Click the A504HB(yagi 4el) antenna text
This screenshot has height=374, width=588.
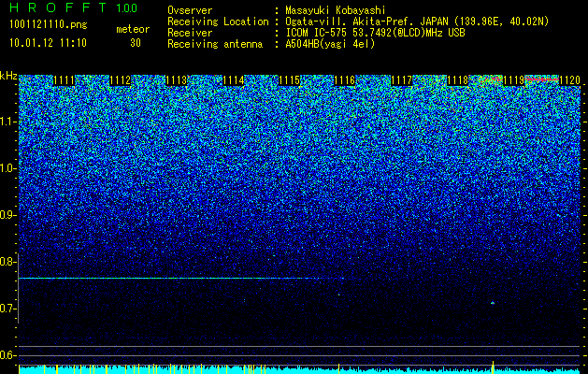[330, 44]
